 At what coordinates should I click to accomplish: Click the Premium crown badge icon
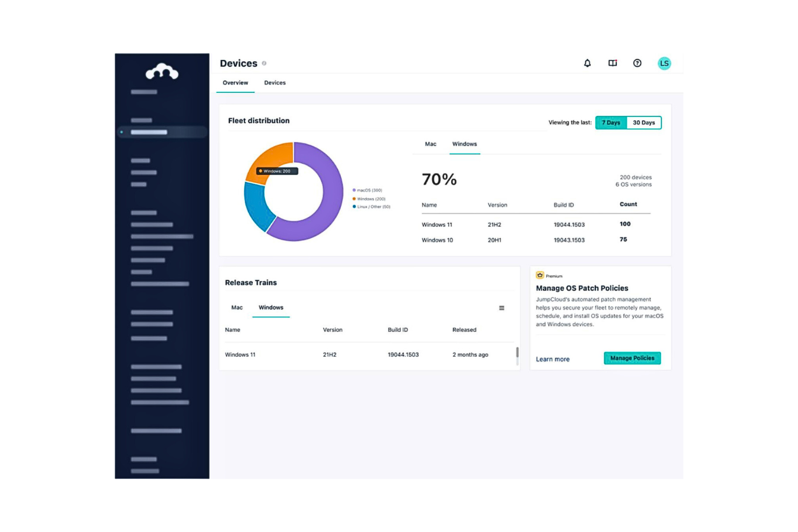tap(540, 275)
